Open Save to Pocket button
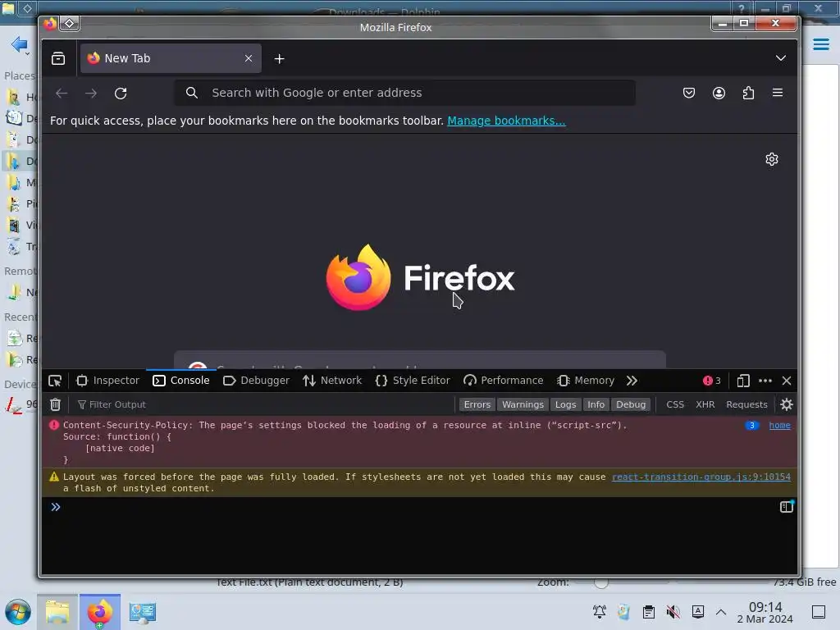 click(689, 93)
